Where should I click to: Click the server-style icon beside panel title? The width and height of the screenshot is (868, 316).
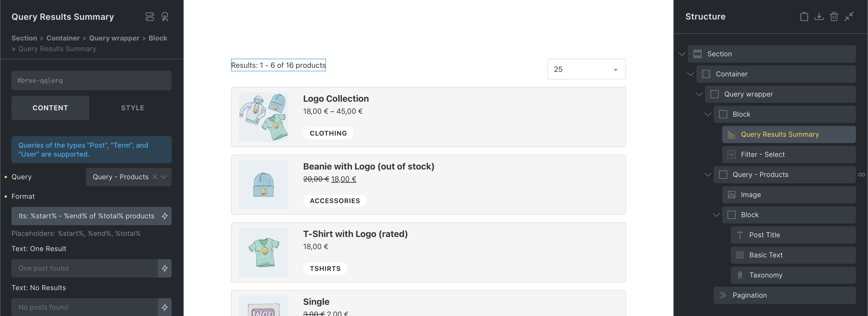[x=150, y=17]
